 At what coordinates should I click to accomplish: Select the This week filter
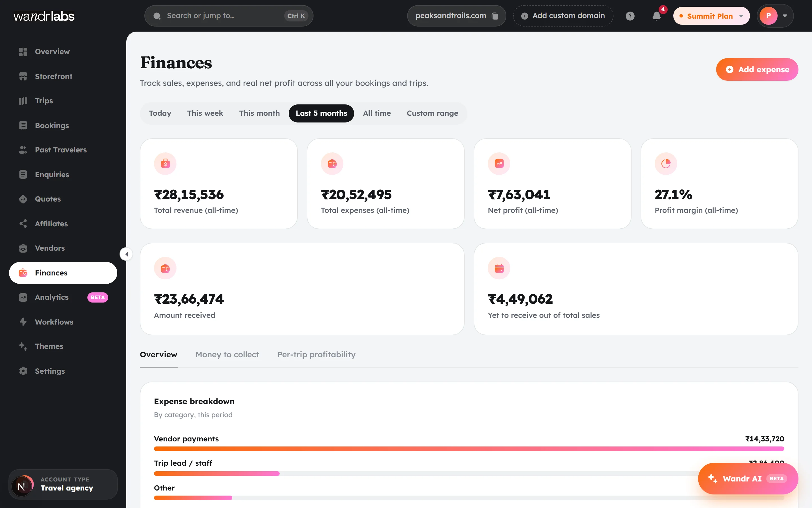click(205, 113)
